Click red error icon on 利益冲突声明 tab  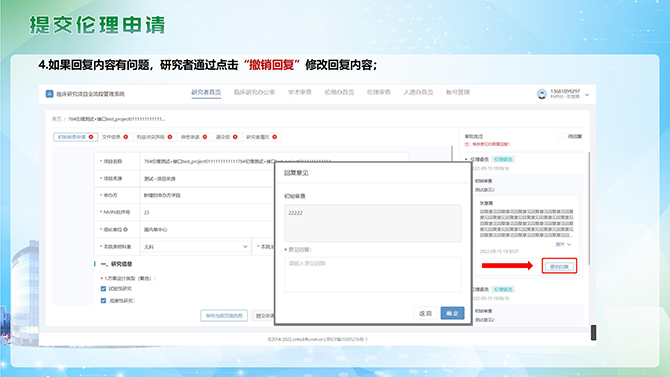point(170,137)
